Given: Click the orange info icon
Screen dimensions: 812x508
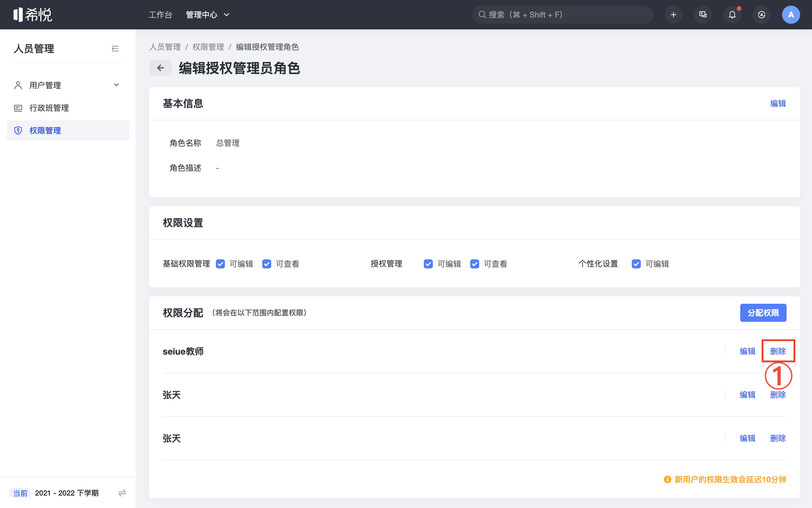Looking at the screenshot, I should [x=667, y=479].
